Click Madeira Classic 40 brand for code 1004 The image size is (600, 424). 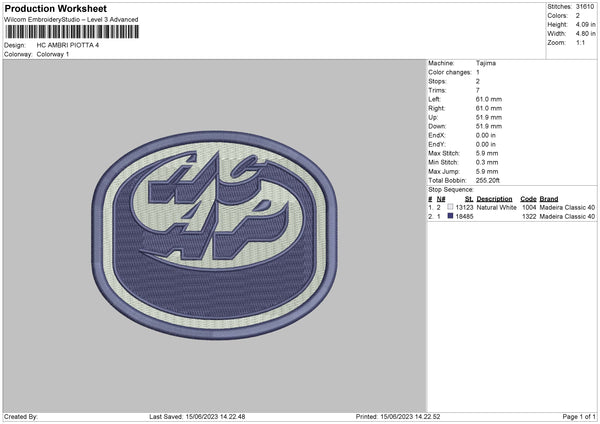[567, 207]
